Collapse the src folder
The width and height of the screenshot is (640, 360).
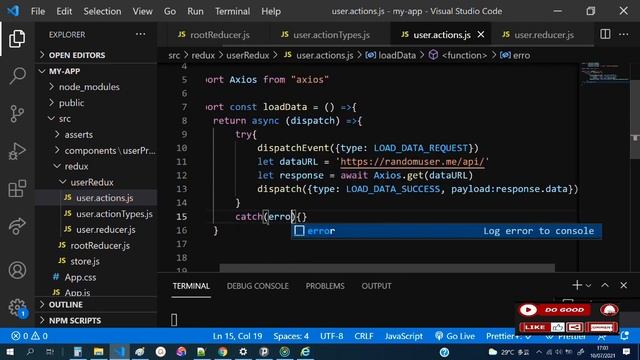pos(64,119)
